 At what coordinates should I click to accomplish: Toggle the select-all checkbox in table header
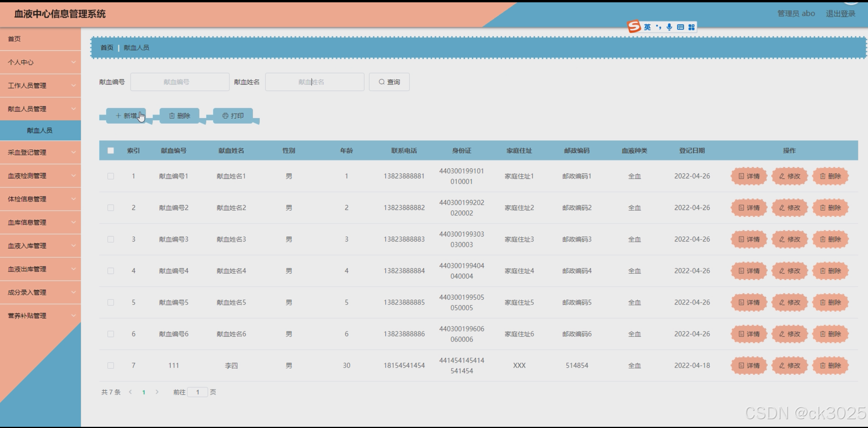111,150
